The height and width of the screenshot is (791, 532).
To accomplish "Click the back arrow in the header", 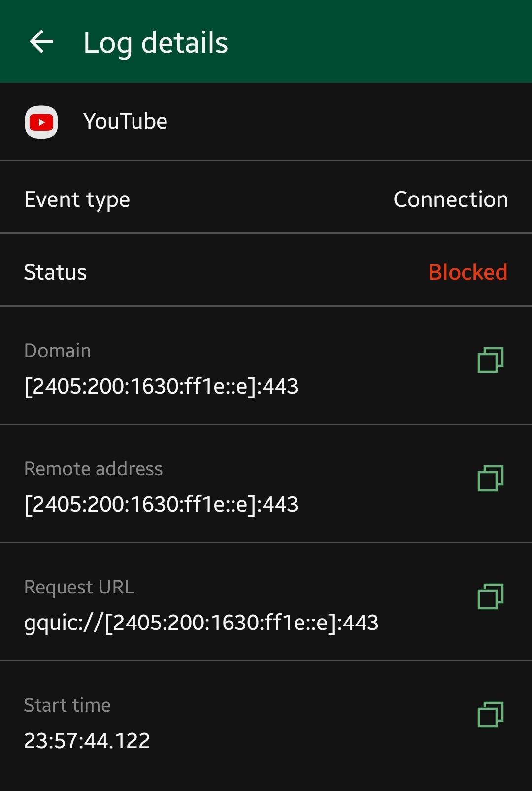I will pos(41,42).
